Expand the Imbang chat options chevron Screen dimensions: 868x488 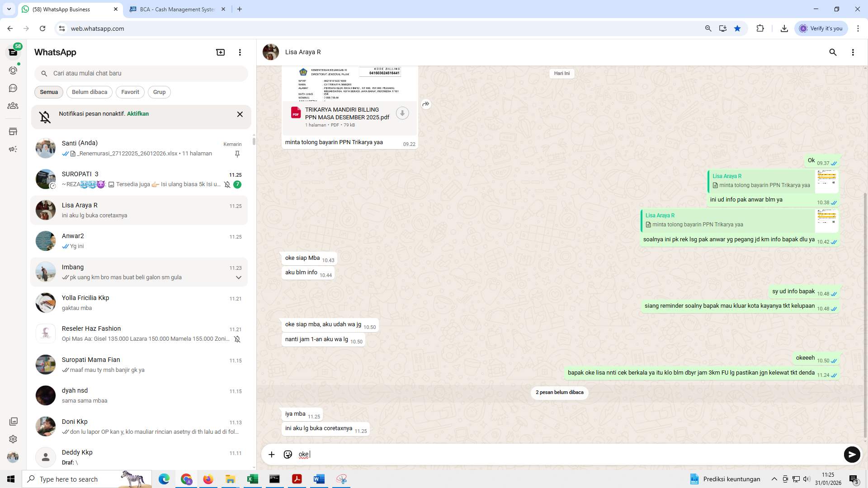coord(238,277)
